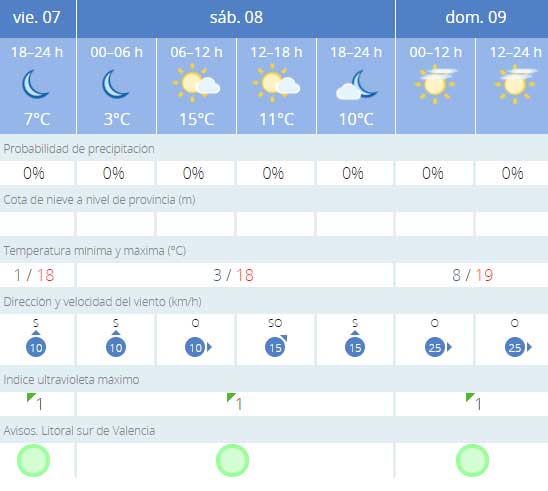The width and height of the screenshot is (548, 491).
Task: Click the west wind 10 km/h icon on Saturday
Action: 198,347
